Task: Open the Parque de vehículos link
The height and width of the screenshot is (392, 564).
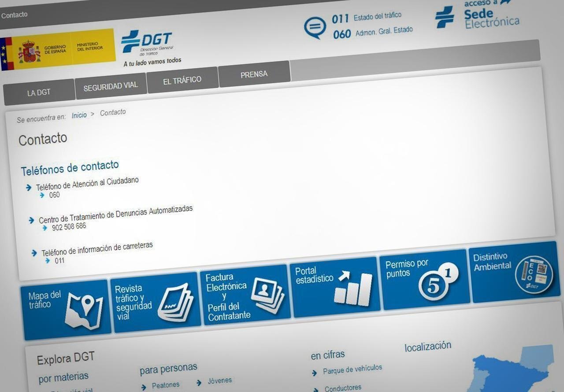Action: (x=352, y=370)
